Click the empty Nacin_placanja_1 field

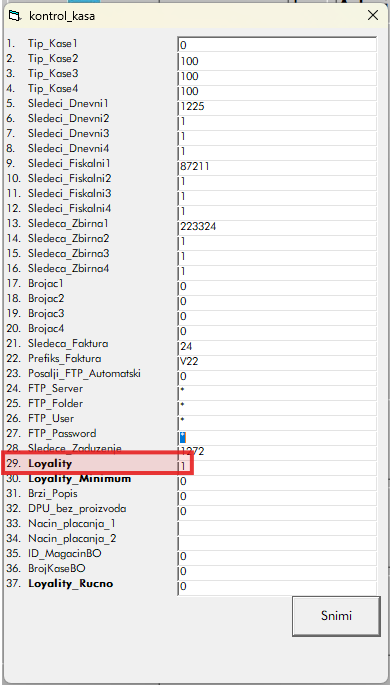[277, 526]
